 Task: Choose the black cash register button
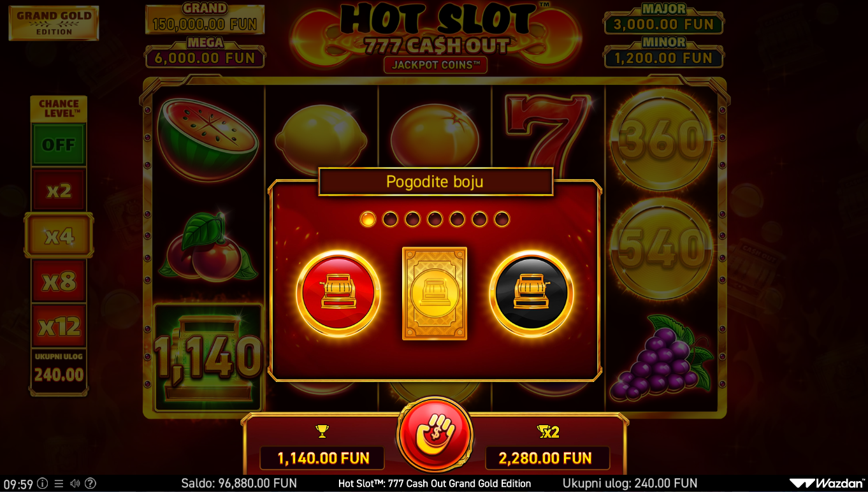click(x=531, y=293)
